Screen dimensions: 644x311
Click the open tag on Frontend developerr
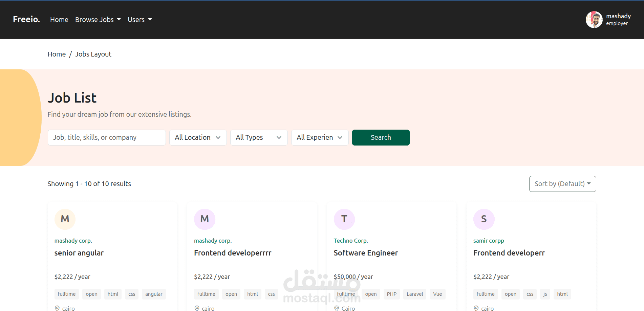point(511,294)
